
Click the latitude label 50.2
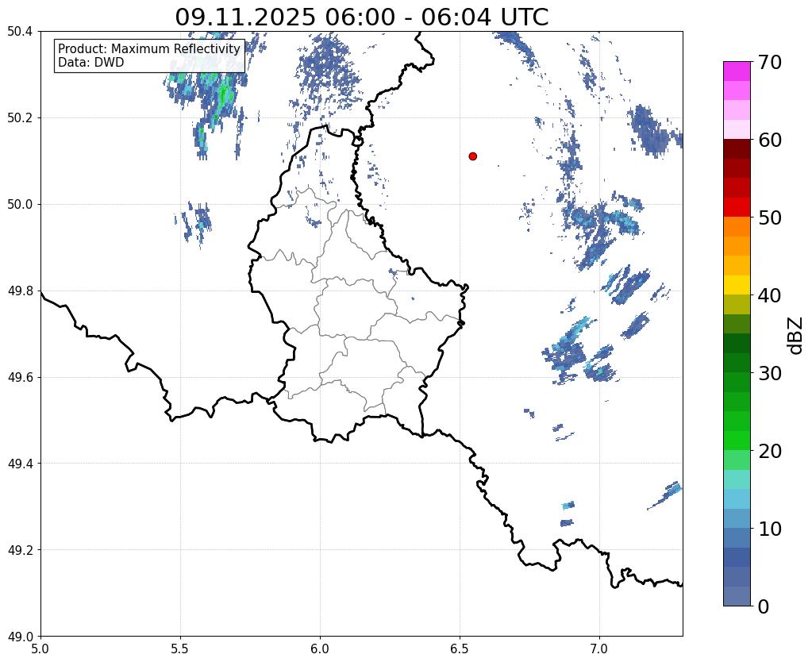[x=20, y=118]
